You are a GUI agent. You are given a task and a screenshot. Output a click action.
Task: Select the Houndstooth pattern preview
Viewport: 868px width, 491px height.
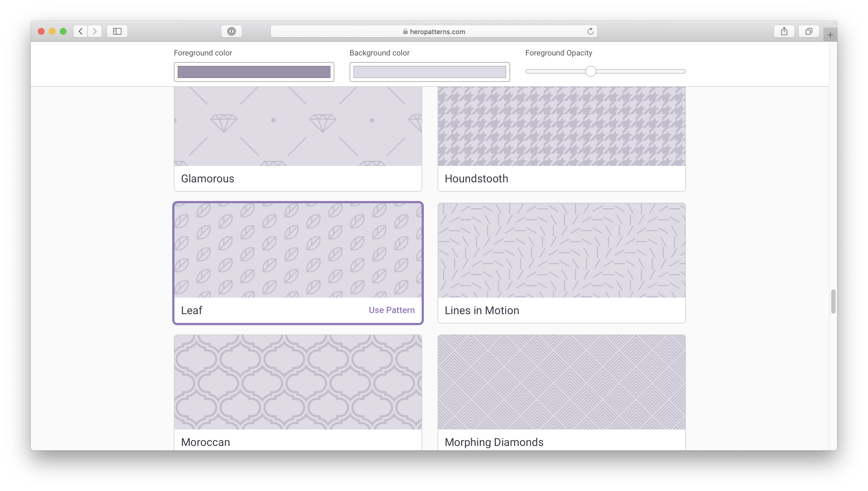(561, 126)
